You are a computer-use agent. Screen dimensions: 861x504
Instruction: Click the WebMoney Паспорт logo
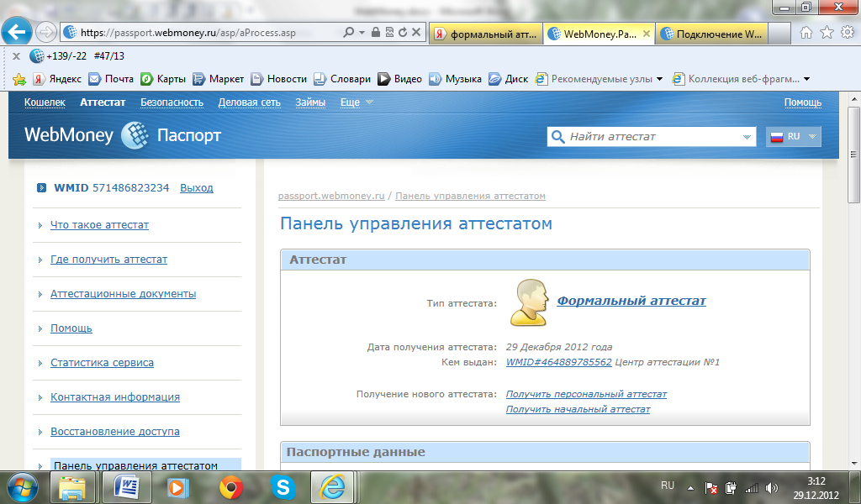pyautogui.click(x=123, y=135)
